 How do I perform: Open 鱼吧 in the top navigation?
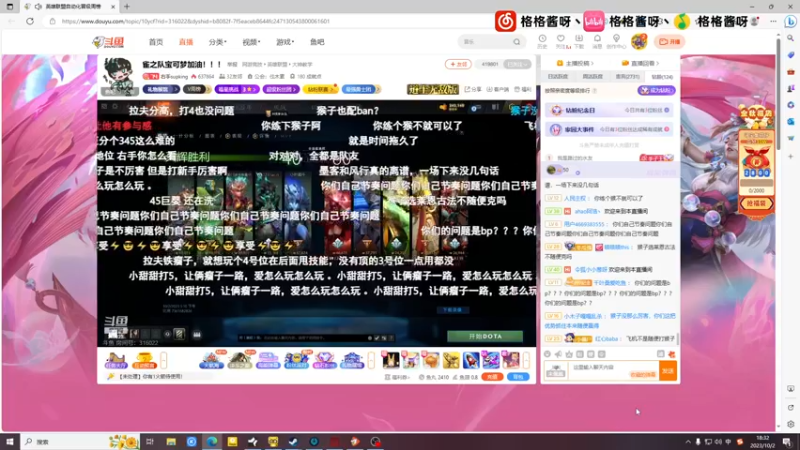tap(317, 42)
